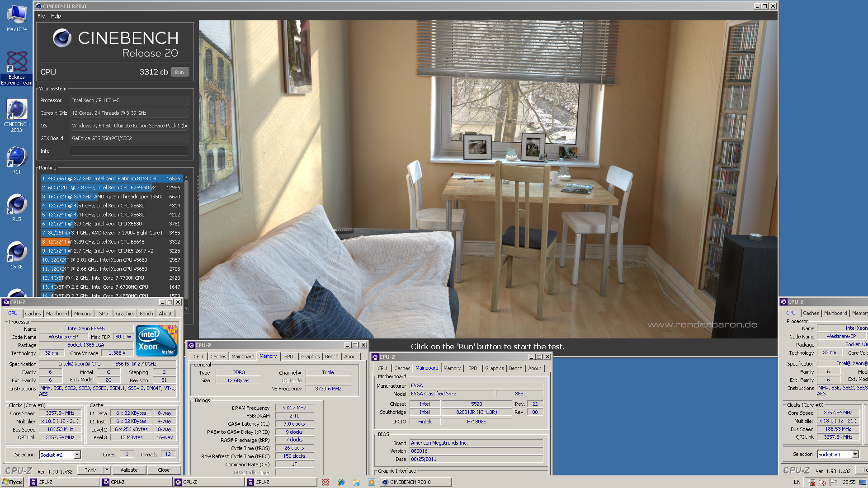
Task: Select the R11 desktop shortcut
Action: 17,160
